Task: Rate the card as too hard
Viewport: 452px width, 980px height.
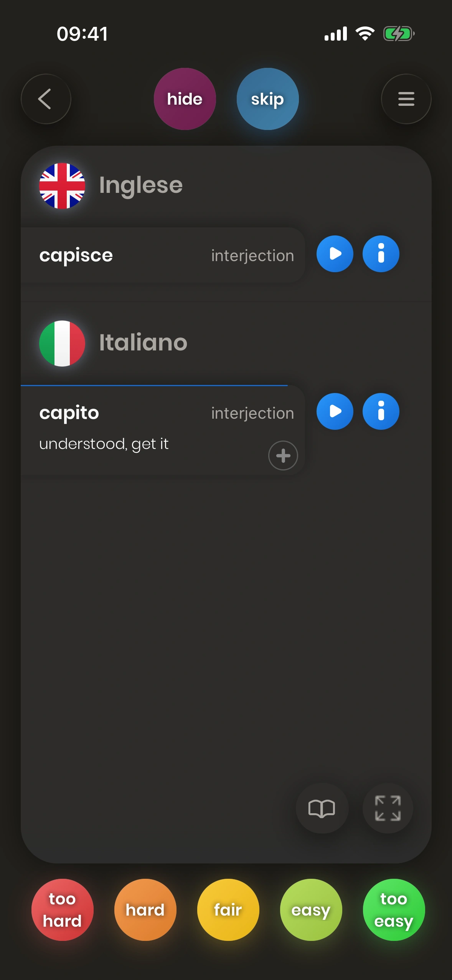Action: tap(62, 909)
